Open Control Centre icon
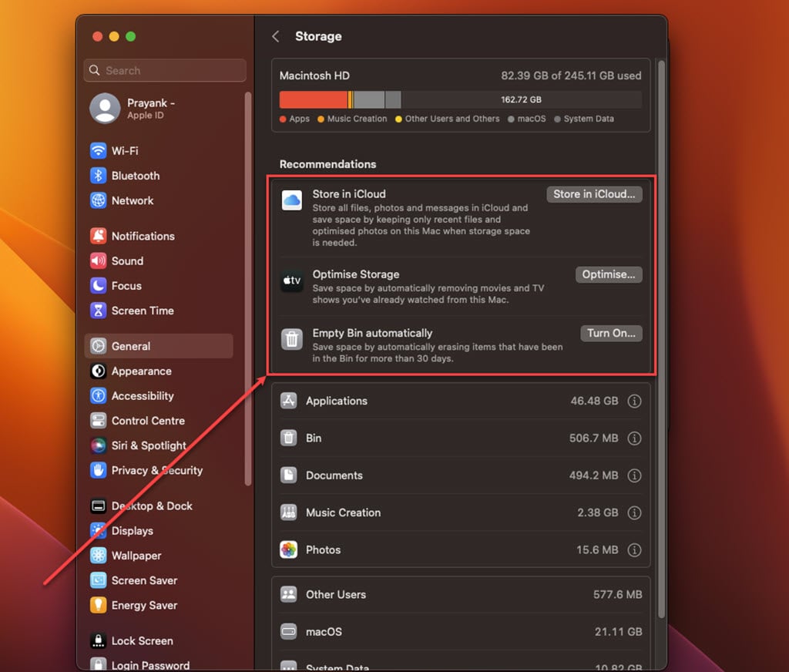 [98, 421]
